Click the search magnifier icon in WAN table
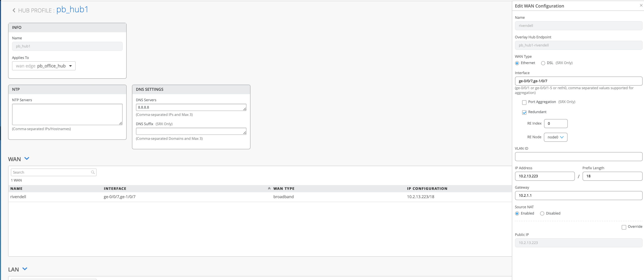 click(93, 172)
